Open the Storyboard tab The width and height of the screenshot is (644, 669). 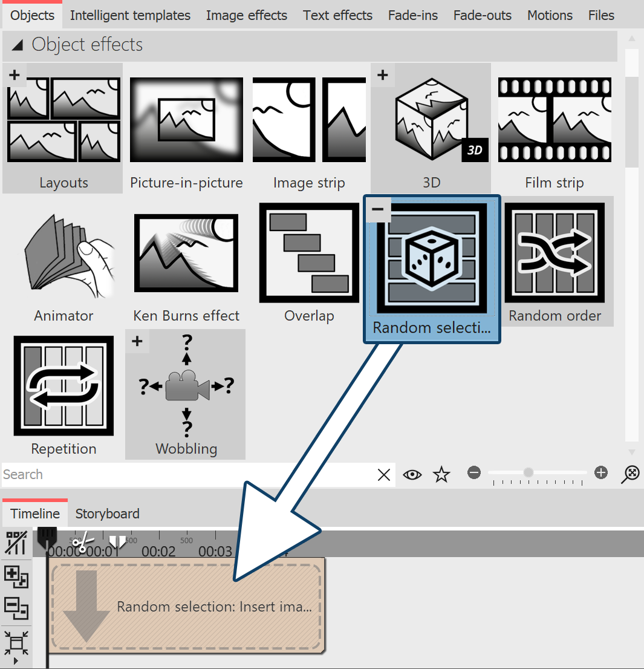107,514
